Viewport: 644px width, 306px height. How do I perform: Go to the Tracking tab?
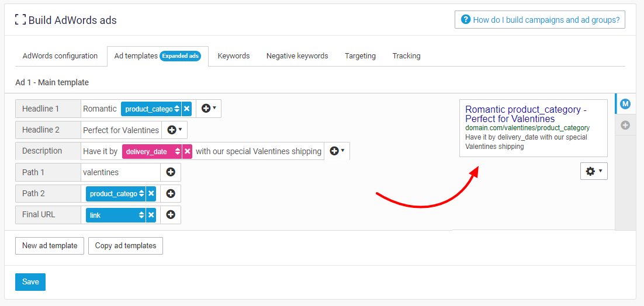click(x=406, y=56)
